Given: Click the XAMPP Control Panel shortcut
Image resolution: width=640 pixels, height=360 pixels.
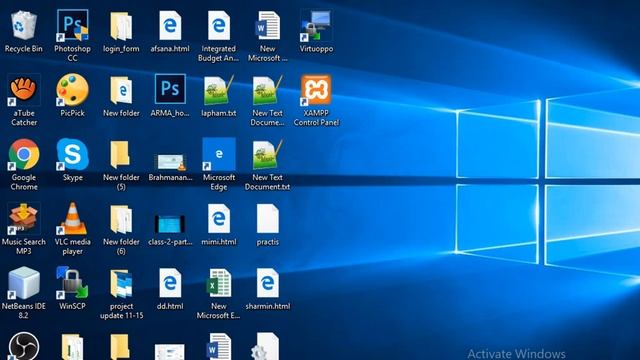Looking at the screenshot, I should (x=316, y=90).
